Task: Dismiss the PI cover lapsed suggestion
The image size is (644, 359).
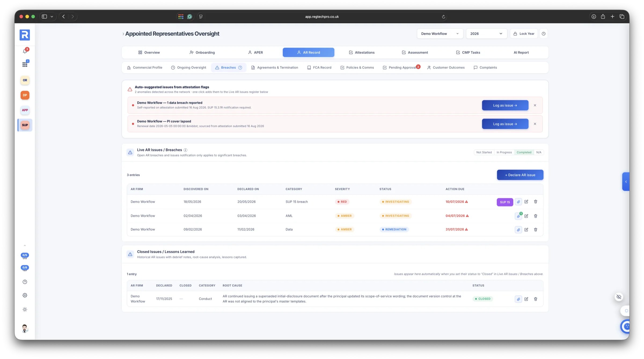Action: 535,124
